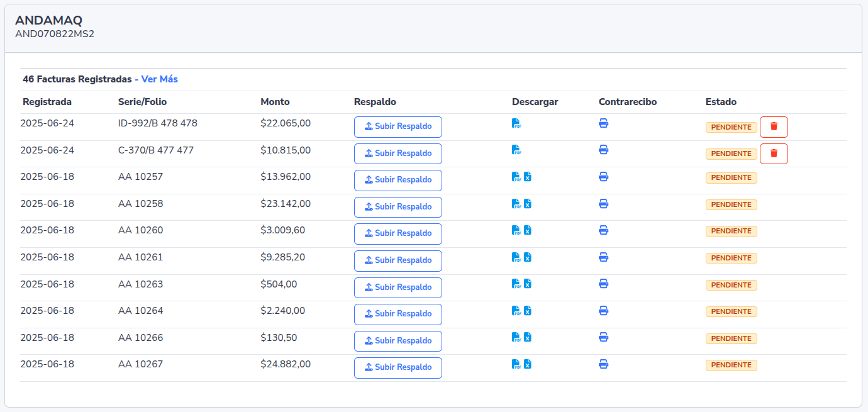Click Subir Respaldo for invoice AA 10261
Viewport: 868px width, 412px height.
[398, 261]
